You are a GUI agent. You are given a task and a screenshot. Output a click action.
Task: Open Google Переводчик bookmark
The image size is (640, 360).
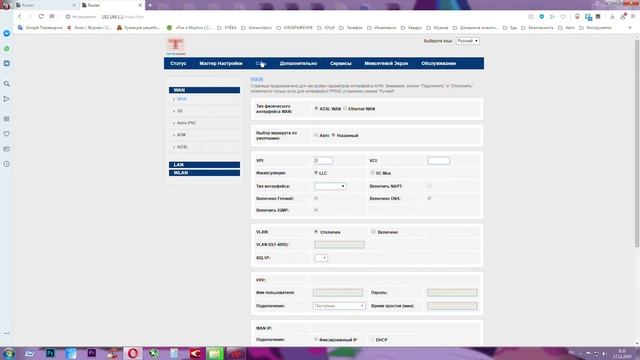pyautogui.click(x=40, y=27)
